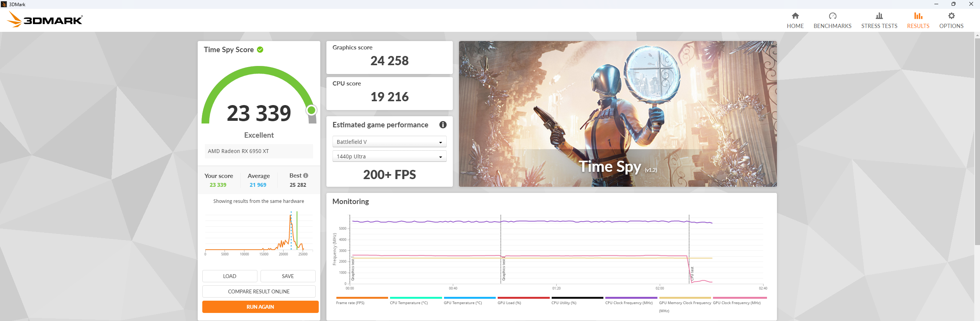Click the CPU score value 19 216
The height and width of the screenshot is (321, 980).
coord(389,97)
